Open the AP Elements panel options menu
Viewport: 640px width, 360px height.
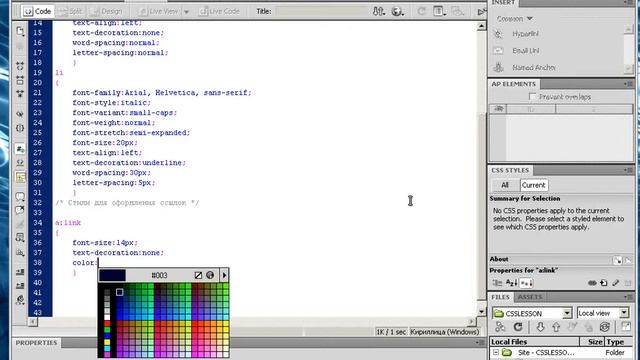[x=628, y=84]
